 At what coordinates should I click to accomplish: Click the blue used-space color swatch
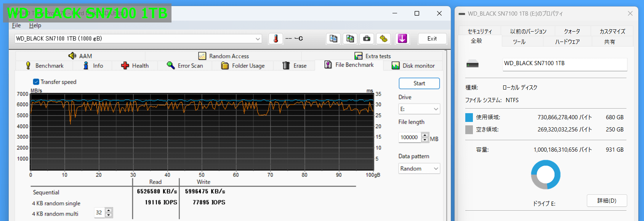(469, 117)
